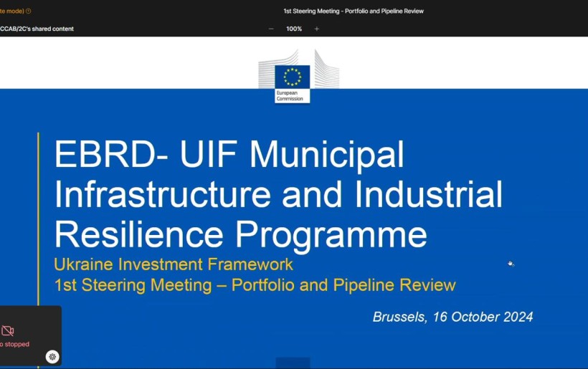588x369 pixels.
Task: Zoom in with the plus button
Action: coord(316,29)
